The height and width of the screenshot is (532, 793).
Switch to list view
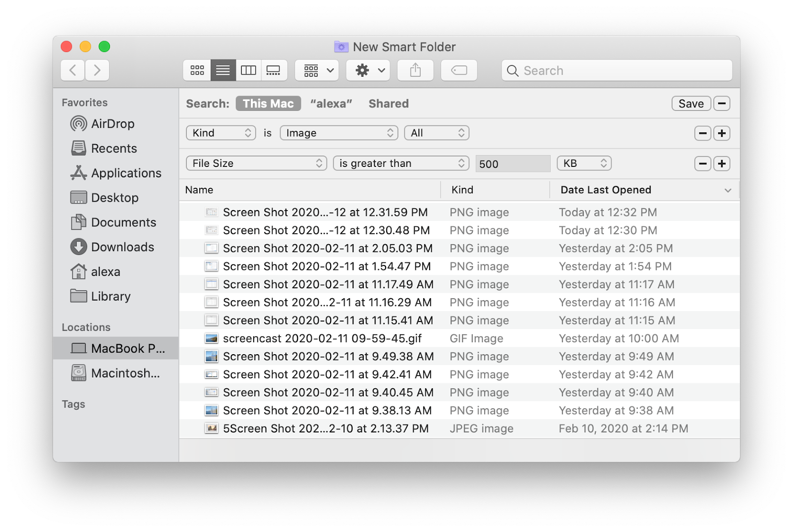(223, 70)
